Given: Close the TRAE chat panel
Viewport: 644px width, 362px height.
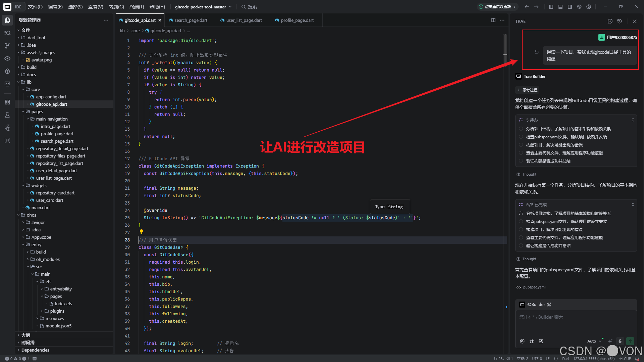Looking at the screenshot, I should pyautogui.click(x=635, y=21).
